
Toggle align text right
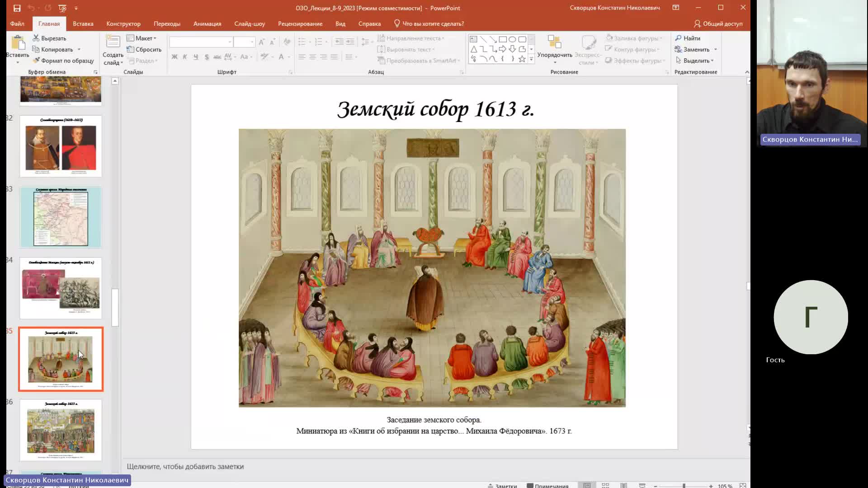[324, 57]
